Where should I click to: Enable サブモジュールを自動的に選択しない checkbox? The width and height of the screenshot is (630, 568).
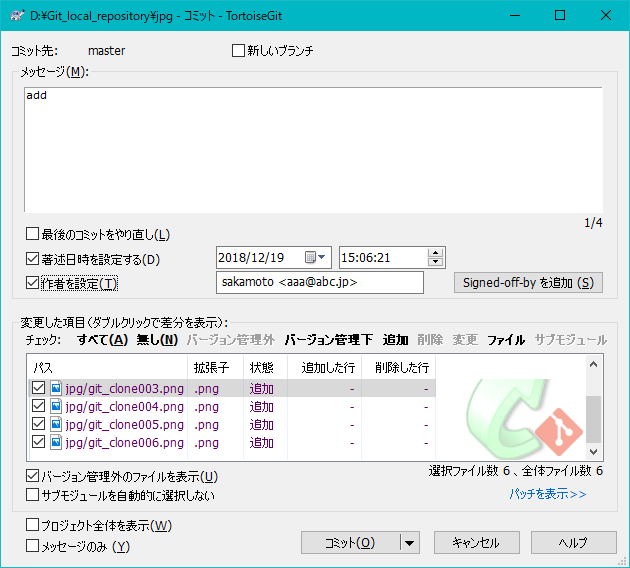32,494
